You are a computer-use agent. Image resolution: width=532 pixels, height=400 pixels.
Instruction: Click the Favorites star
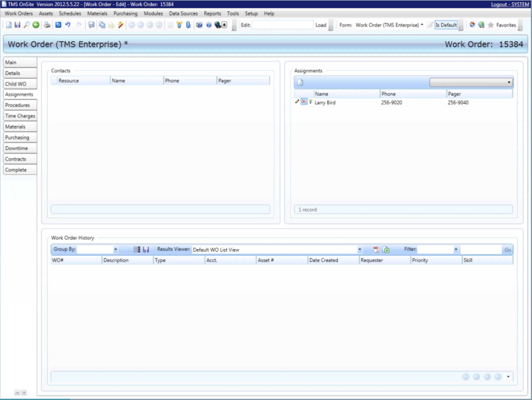click(x=491, y=25)
